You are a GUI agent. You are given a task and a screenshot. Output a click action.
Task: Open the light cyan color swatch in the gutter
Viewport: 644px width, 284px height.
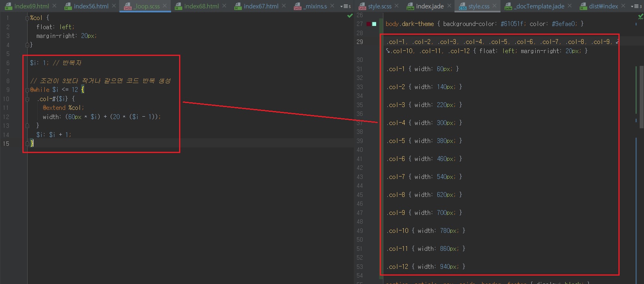pyautogui.click(x=374, y=24)
